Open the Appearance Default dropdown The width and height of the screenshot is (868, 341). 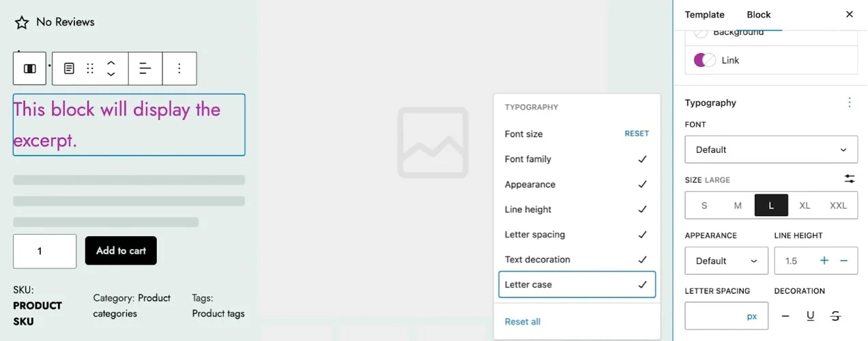pos(726,261)
